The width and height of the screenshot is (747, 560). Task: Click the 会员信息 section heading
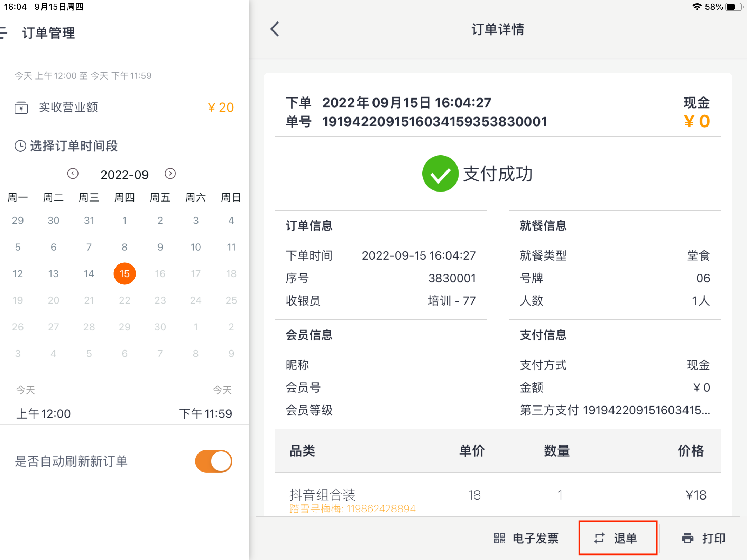pos(309,335)
